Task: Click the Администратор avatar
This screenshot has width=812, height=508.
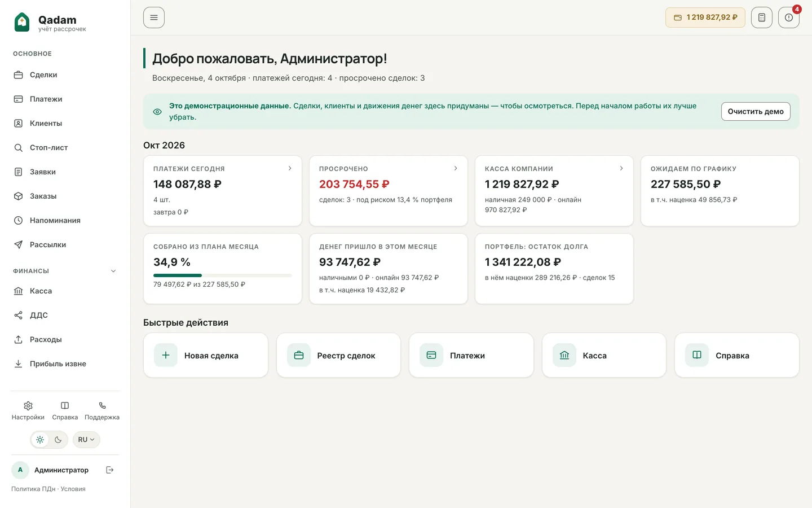Action: pos(20,470)
